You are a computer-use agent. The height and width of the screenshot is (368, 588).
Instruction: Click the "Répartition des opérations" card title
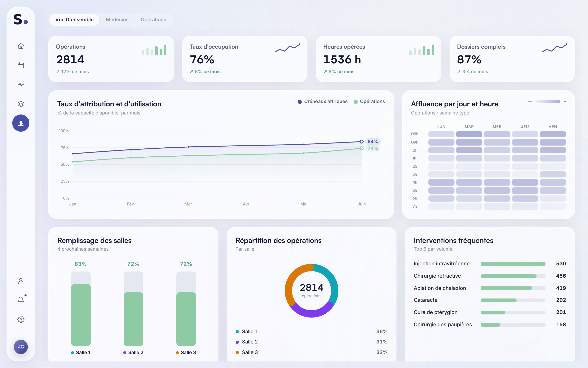tap(278, 240)
